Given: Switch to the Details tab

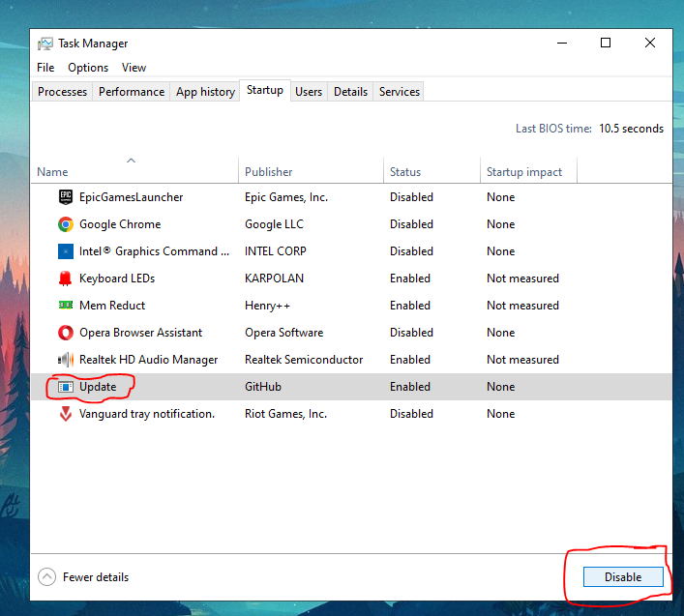Looking at the screenshot, I should coord(351,92).
